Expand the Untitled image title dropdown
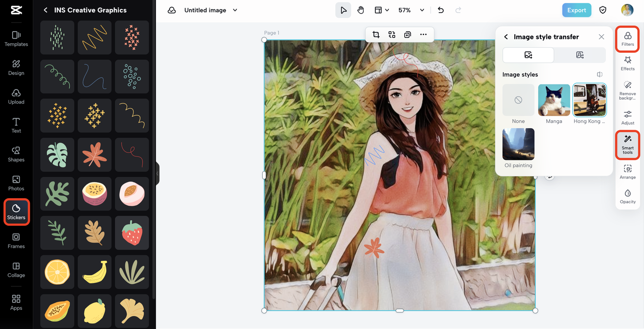The image size is (644, 329). [235, 10]
